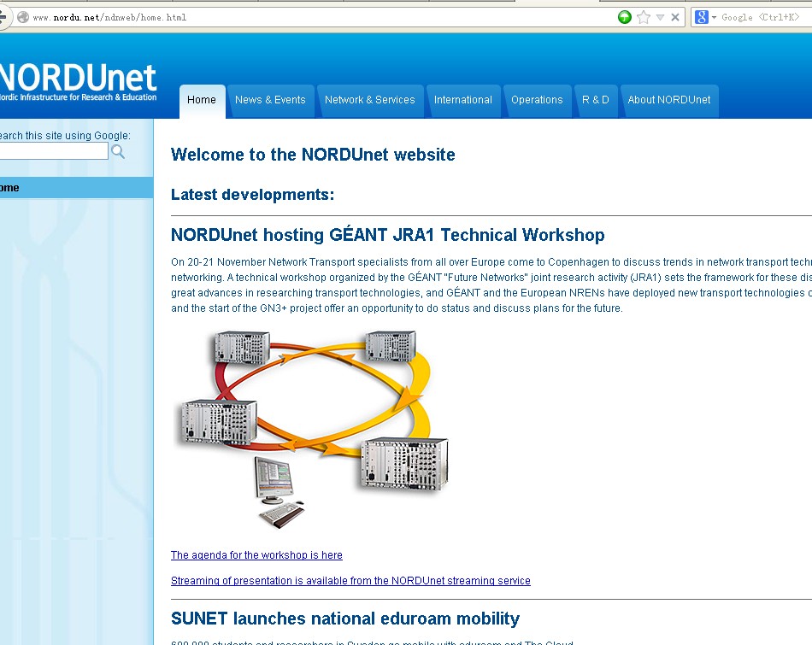Screen dimensions: 812x645
Task: Open the Home tab
Action: click(x=202, y=101)
